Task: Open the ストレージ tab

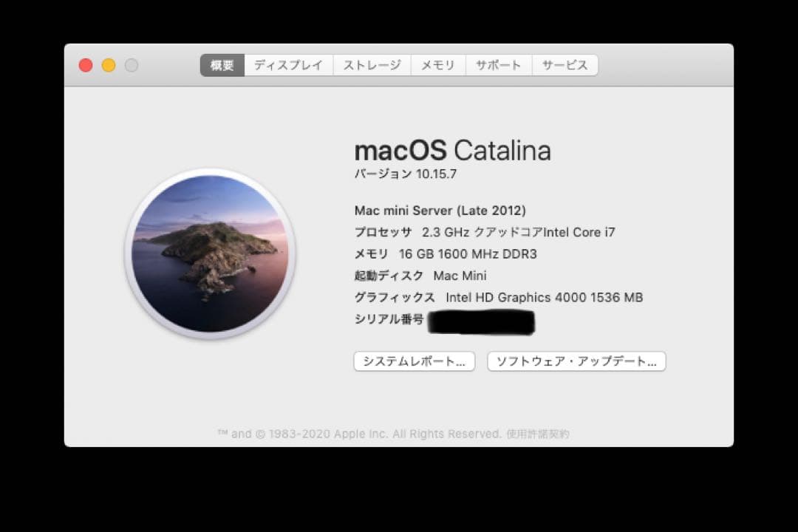Action: [x=371, y=65]
